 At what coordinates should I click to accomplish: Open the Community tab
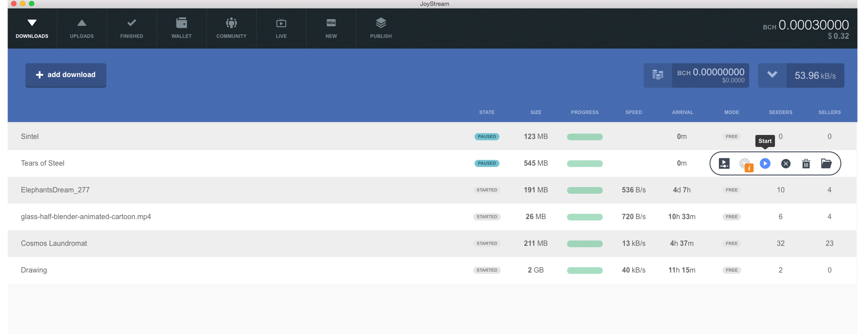click(x=231, y=29)
